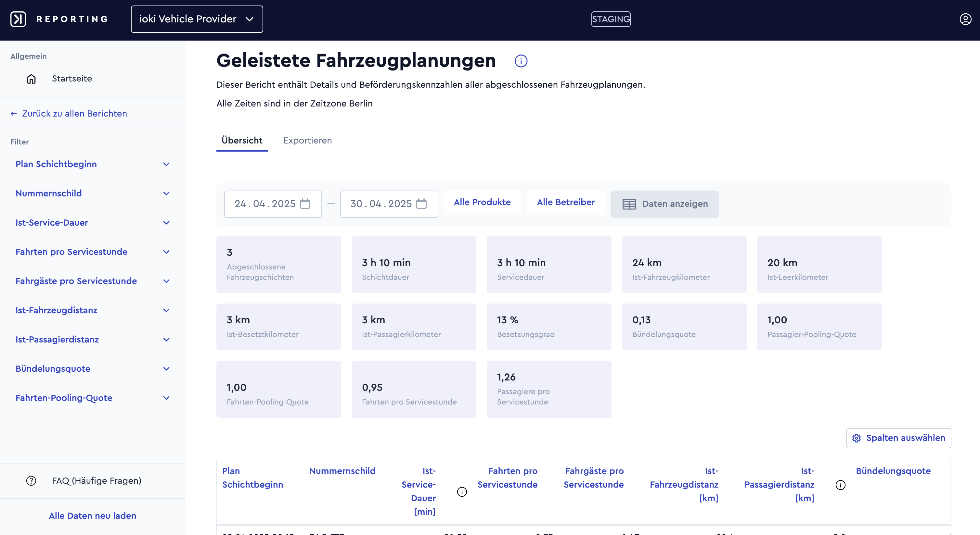Click Alle Daten neu laden
980x535 pixels.
pos(93,516)
